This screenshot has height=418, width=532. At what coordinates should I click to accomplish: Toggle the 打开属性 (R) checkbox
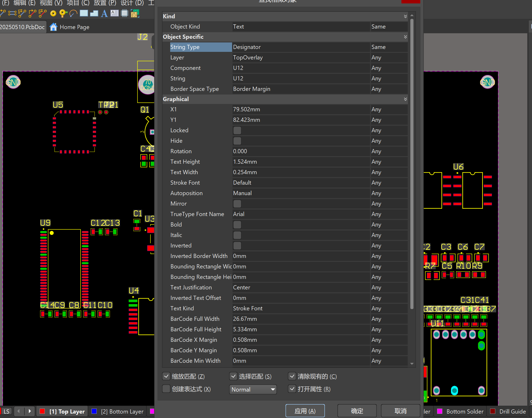tap(292, 389)
